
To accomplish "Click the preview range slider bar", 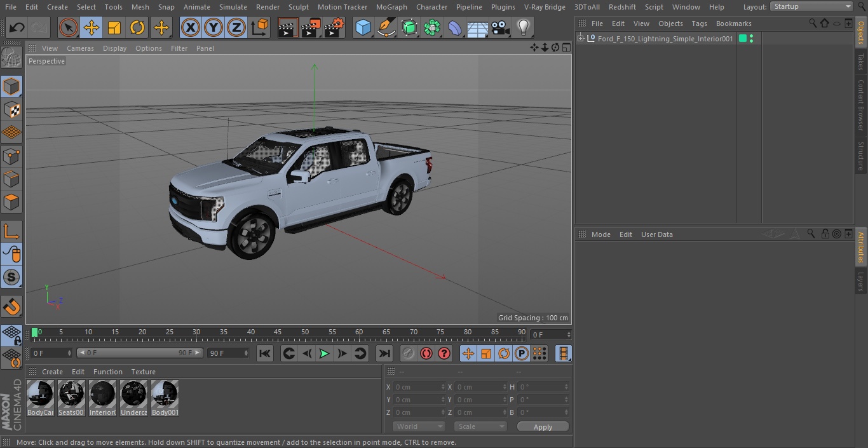I will click(x=140, y=353).
